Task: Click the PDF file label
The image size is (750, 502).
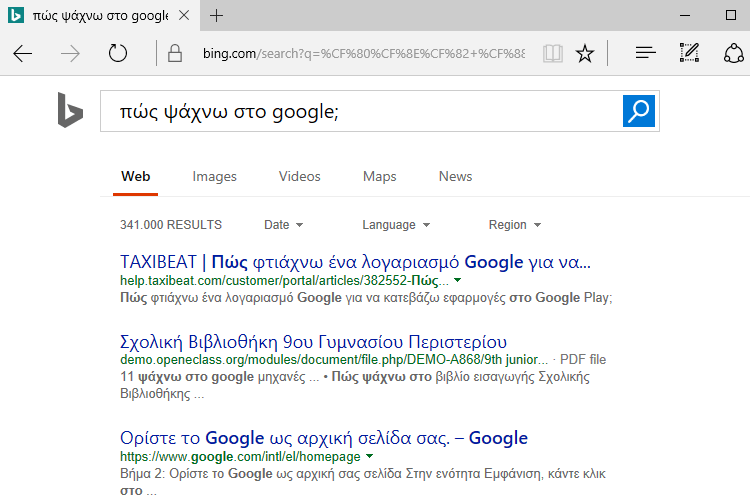Action: point(583,360)
